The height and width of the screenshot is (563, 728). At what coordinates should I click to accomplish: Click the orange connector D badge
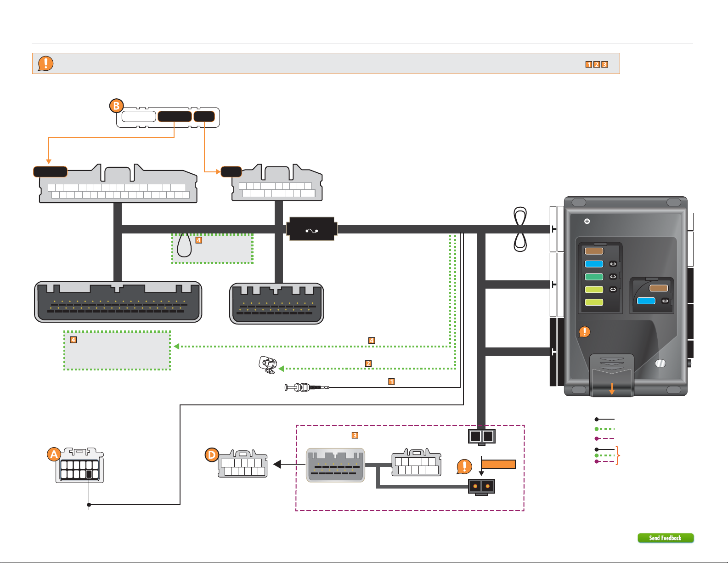click(212, 455)
